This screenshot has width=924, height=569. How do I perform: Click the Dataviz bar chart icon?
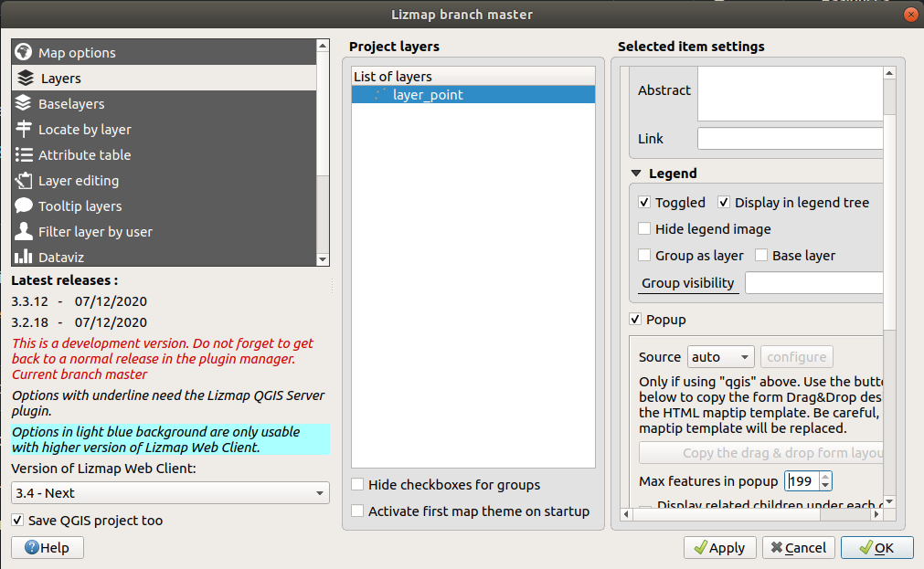[24, 257]
